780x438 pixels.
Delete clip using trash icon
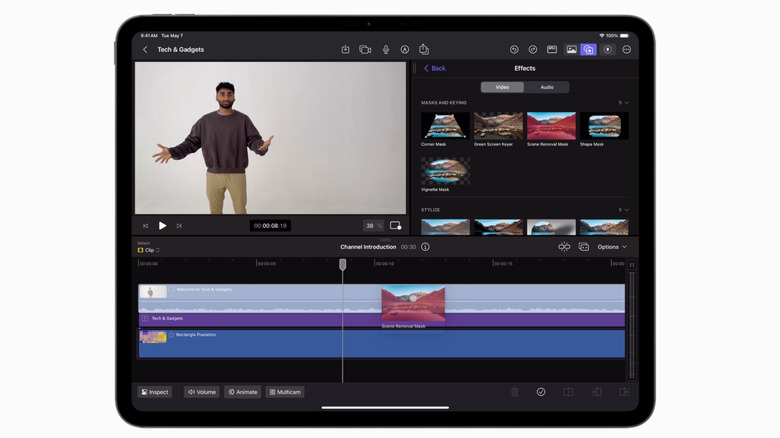click(x=515, y=392)
